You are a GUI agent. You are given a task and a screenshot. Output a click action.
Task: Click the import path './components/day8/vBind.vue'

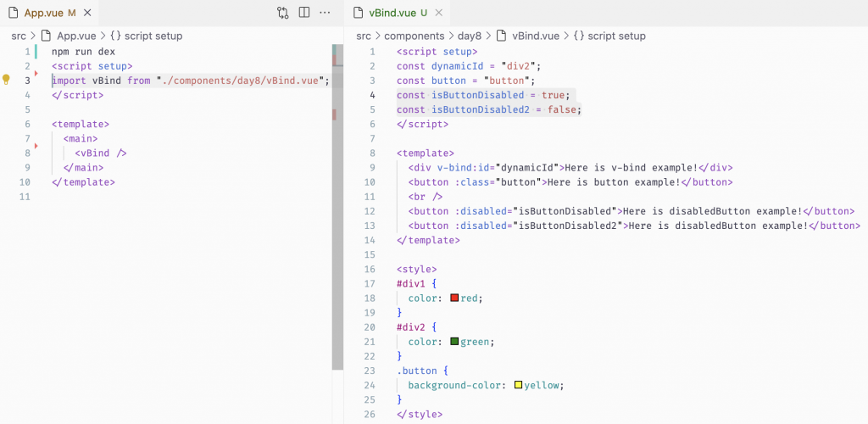[240, 81]
